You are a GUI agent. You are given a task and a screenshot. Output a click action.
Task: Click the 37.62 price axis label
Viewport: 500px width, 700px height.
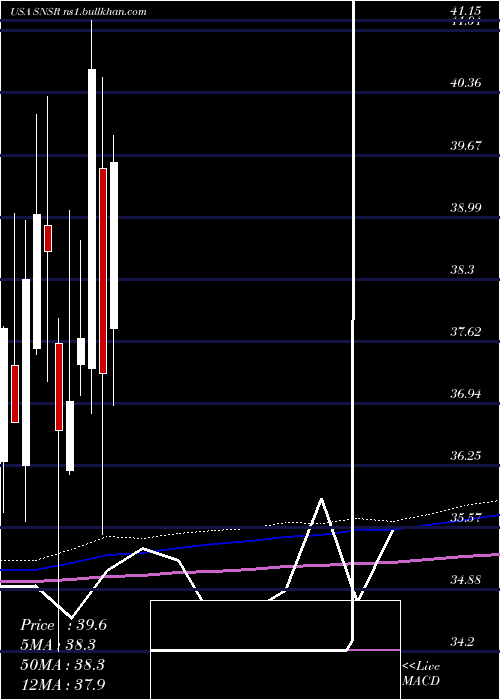click(465, 331)
